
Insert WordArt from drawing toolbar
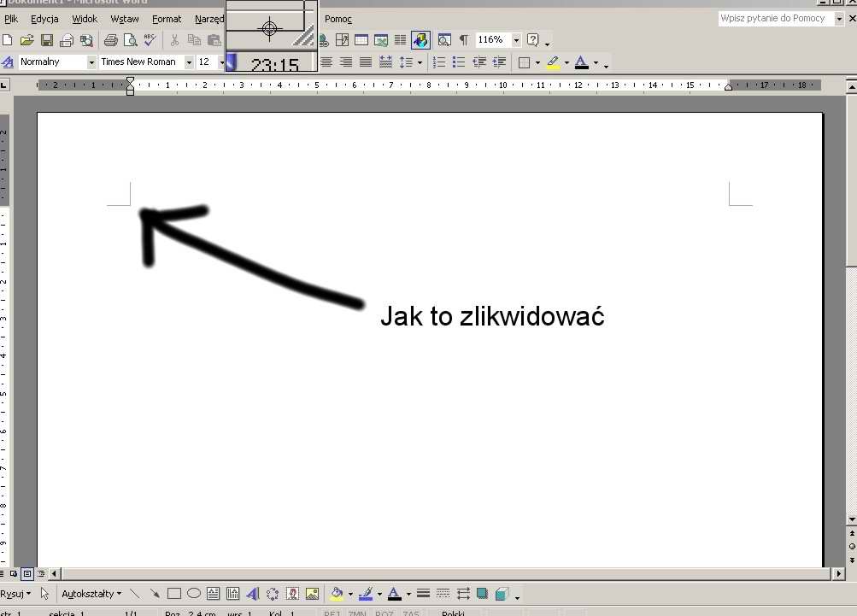click(x=253, y=594)
